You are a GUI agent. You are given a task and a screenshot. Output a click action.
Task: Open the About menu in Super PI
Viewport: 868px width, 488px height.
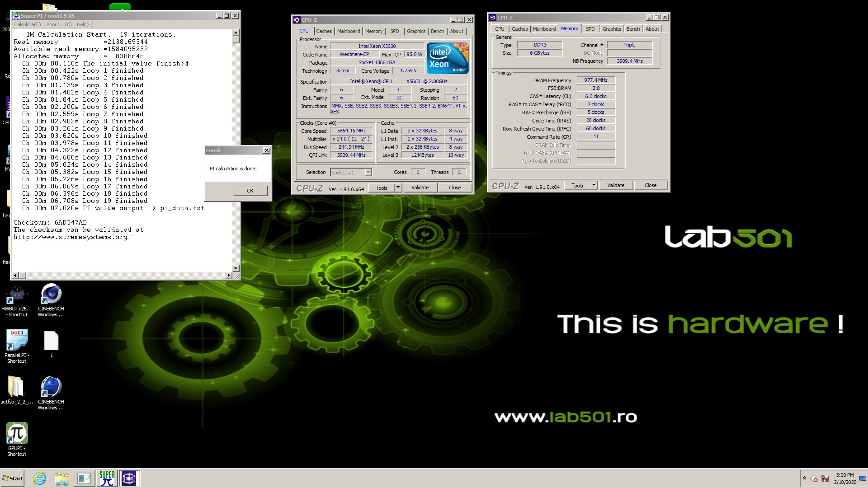pos(59,24)
